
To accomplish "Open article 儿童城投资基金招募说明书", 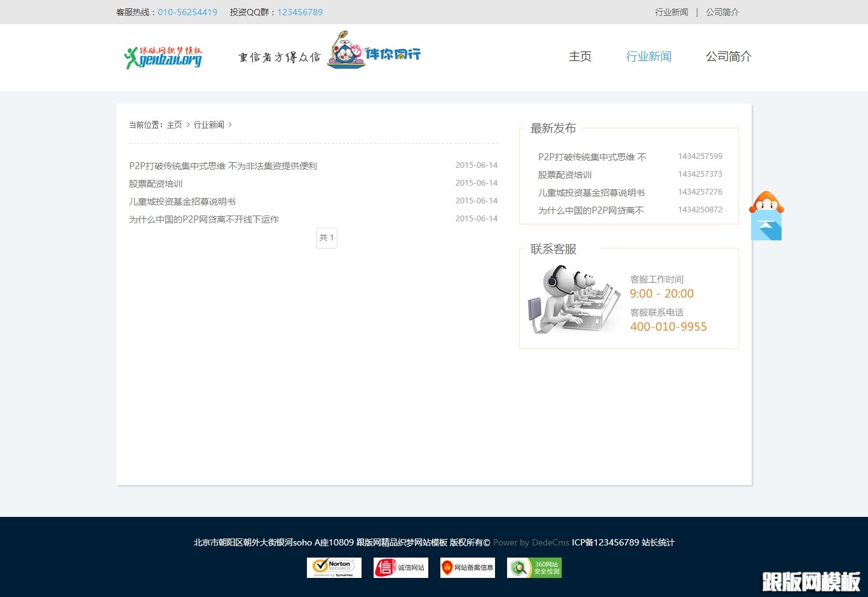I will click(x=182, y=201).
